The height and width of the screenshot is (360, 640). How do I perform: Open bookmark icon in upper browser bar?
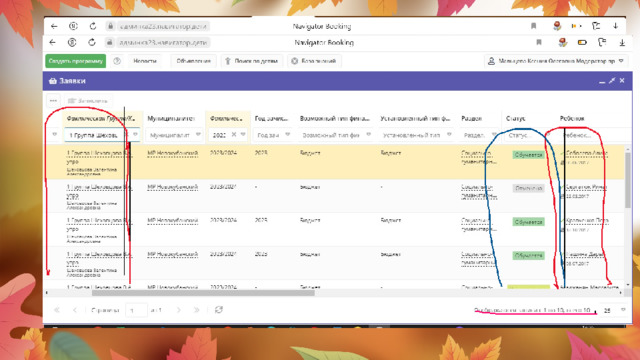tap(533, 26)
